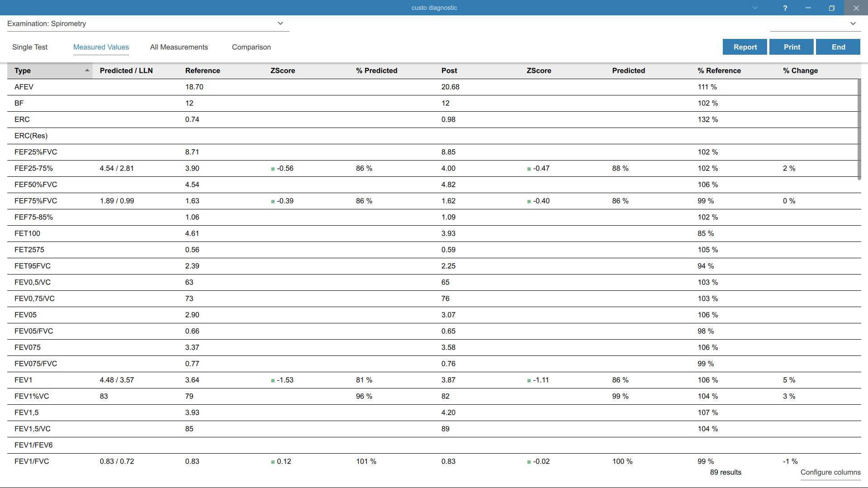
Task: Click the Report button
Action: click(745, 47)
